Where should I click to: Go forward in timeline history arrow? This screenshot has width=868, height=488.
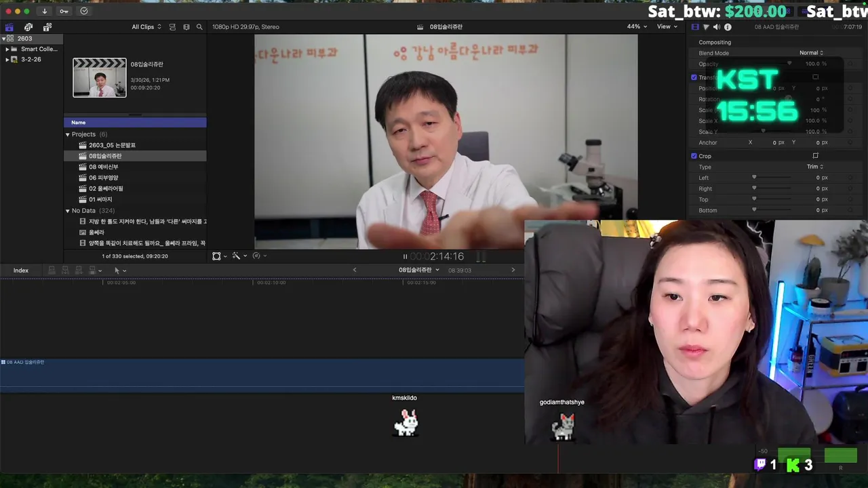513,270
